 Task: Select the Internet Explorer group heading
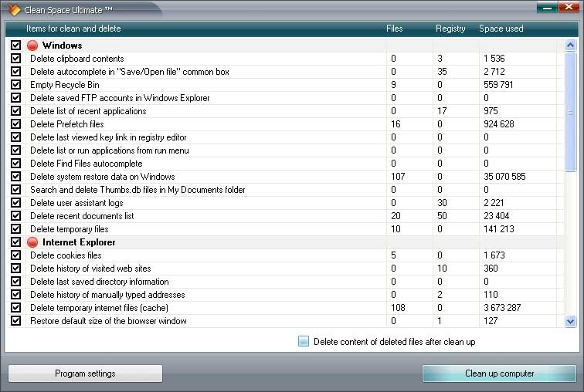click(79, 242)
